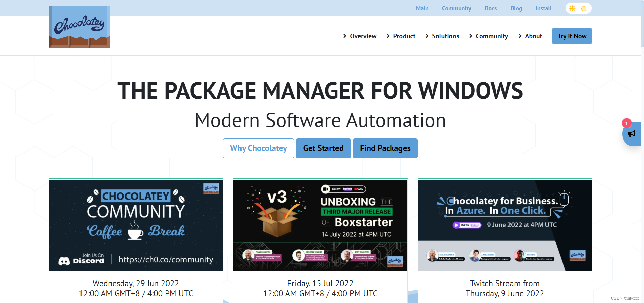
Task: Open the announcements megaphone icon
Action: tap(632, 134)
